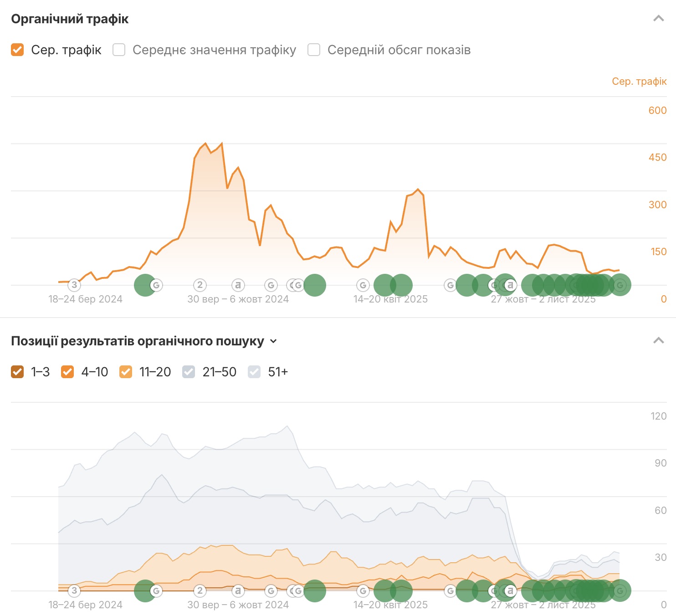This screenshot has width=676, height=616.
Task: Open the leftmost "a" marker on the positions chart
Action: (x=238, y=591)
